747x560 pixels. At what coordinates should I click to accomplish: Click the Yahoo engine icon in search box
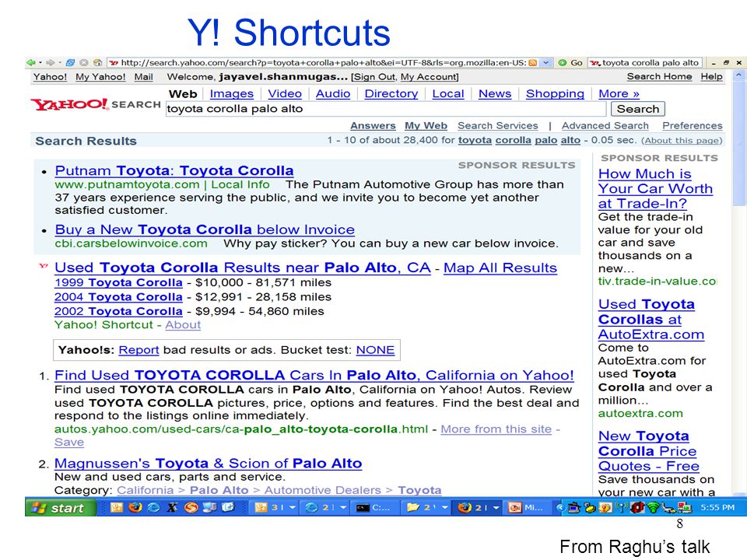(595, 62)
